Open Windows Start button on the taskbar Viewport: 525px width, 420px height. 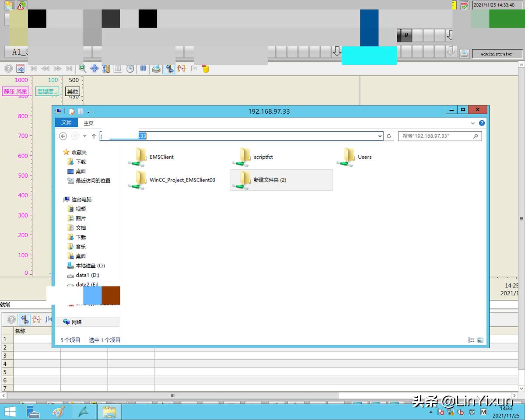point(10,412)
